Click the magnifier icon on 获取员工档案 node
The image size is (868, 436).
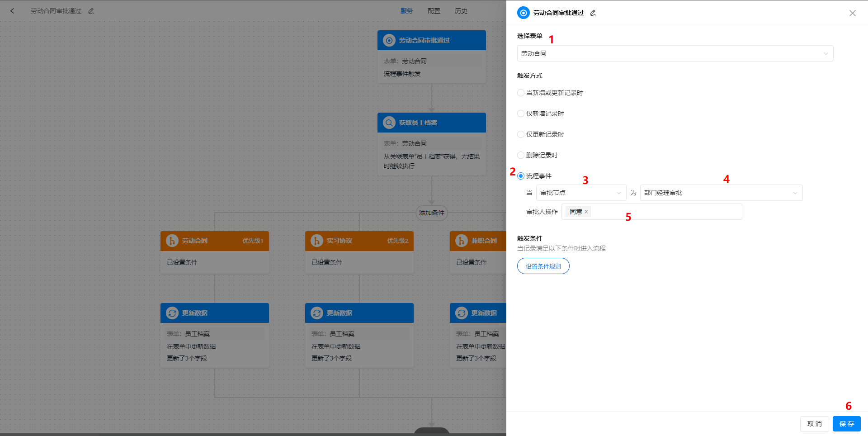(389, 122)
